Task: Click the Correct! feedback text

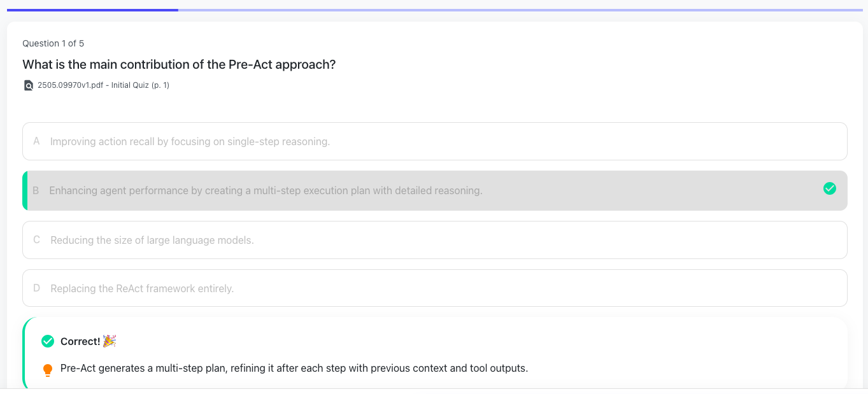Action: (x=80, y=341)
